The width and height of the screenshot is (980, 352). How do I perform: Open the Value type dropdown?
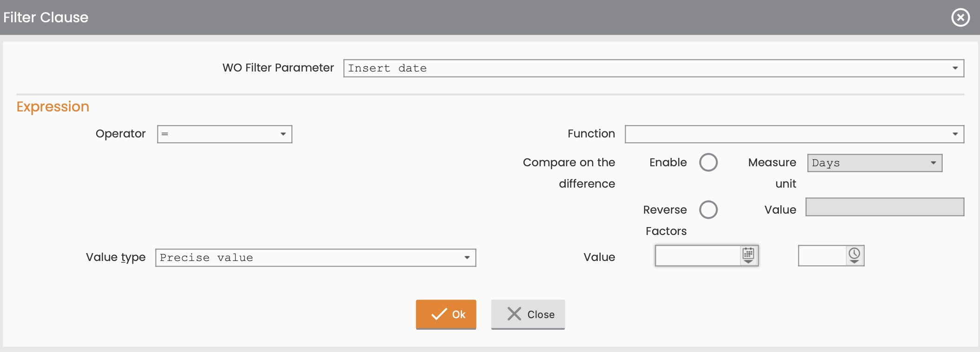[x=316, y=258]
